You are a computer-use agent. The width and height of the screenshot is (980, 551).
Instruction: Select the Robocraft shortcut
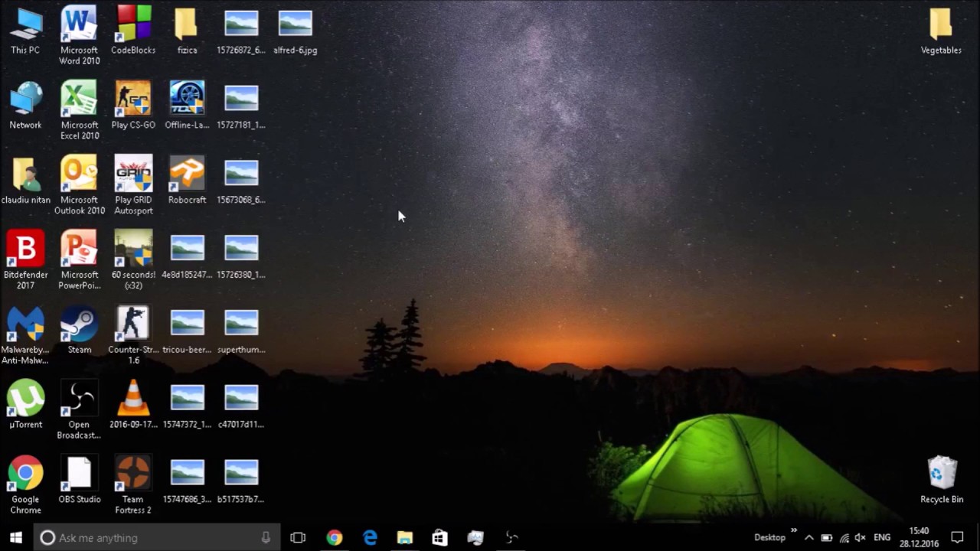[187, 181]
